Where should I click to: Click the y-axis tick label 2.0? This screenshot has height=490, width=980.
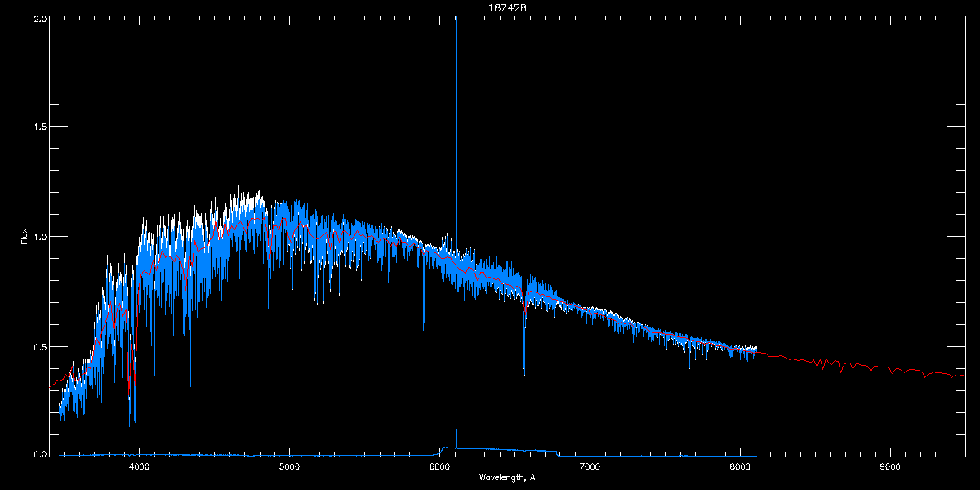click(x=38, y=18)
